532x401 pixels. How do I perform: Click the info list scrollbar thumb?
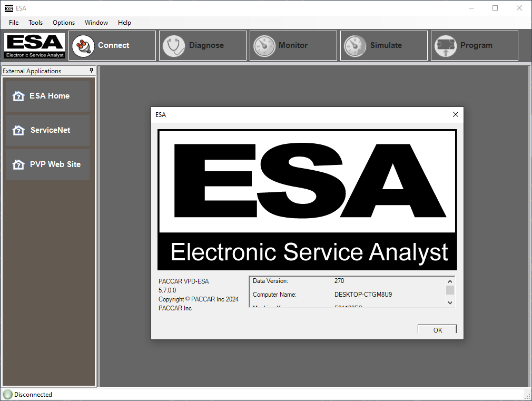click(x=450, y=290)
